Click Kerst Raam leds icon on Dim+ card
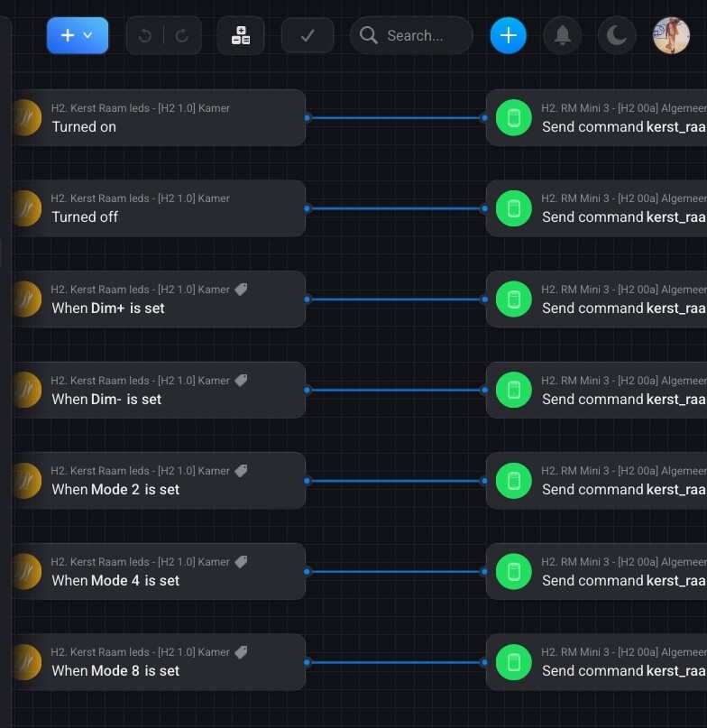Screen dimensions: 707x728 [26, 299]
